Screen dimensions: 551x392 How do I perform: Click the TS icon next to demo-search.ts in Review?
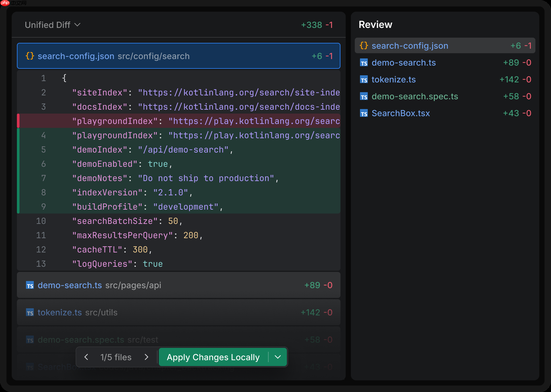click(x=364, y=63)
